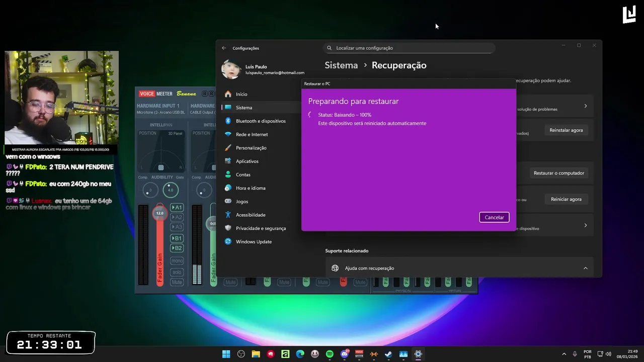The height and width of the screenshot is (362, 644).
Task: Go back with the Settings back arrow
Action: [224, 48]
